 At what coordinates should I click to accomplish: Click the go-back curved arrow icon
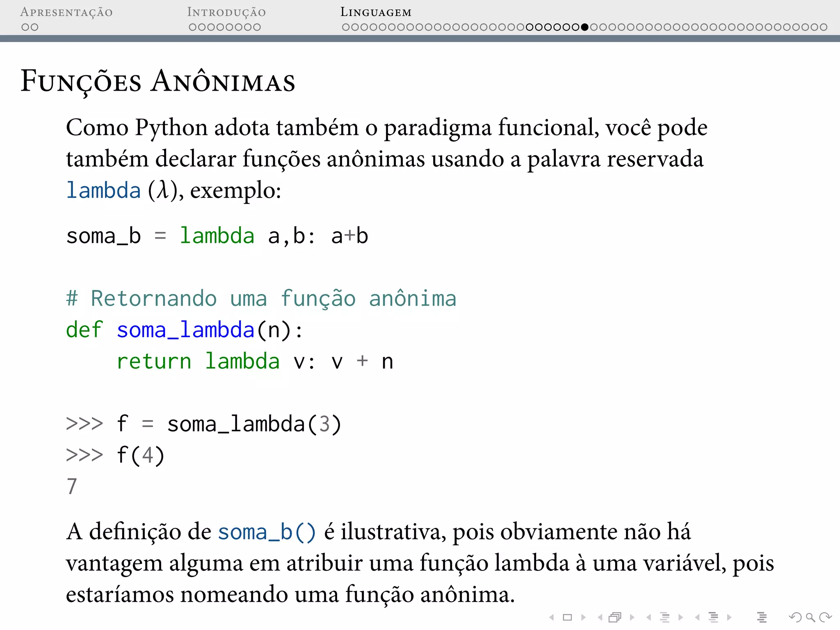point(795,617)
